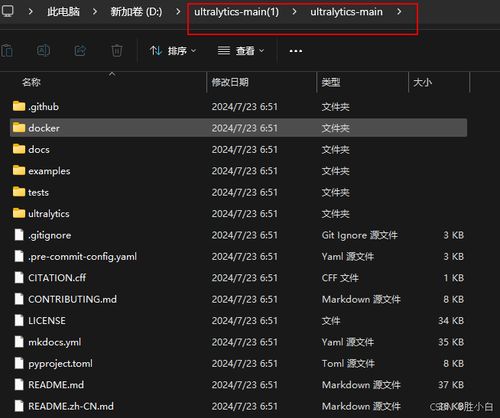Expand the chevron after ultralytics-main(1)

[294, 12]
